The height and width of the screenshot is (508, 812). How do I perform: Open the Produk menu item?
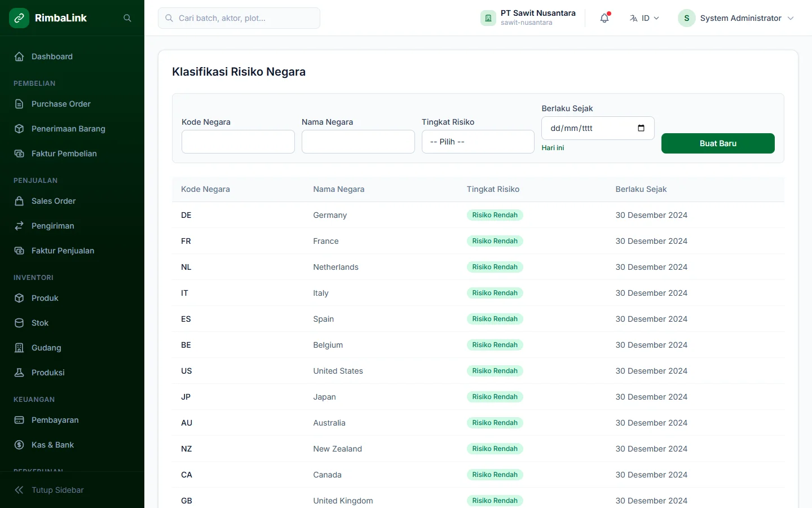(72, 298)
